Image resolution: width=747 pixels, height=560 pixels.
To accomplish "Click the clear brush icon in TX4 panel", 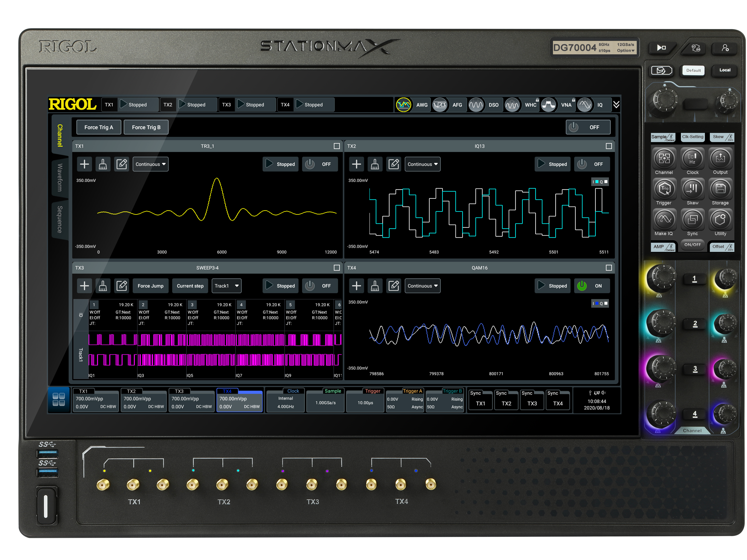I will 375,286.
